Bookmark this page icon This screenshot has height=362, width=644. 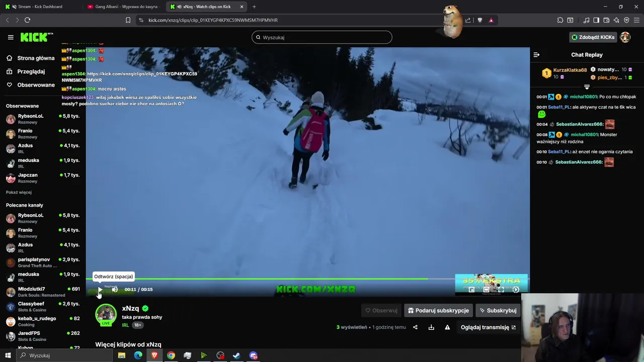point(128,20)
